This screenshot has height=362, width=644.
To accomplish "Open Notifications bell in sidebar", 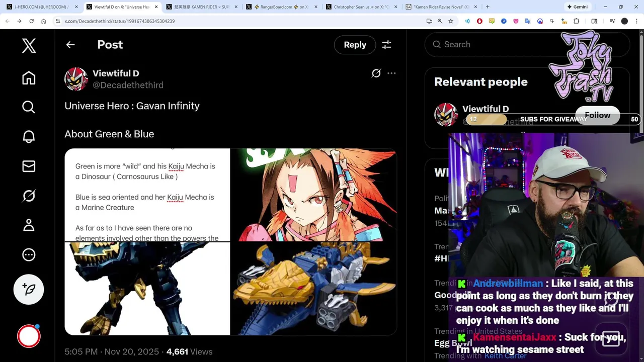I will click(x=29, y=136).
